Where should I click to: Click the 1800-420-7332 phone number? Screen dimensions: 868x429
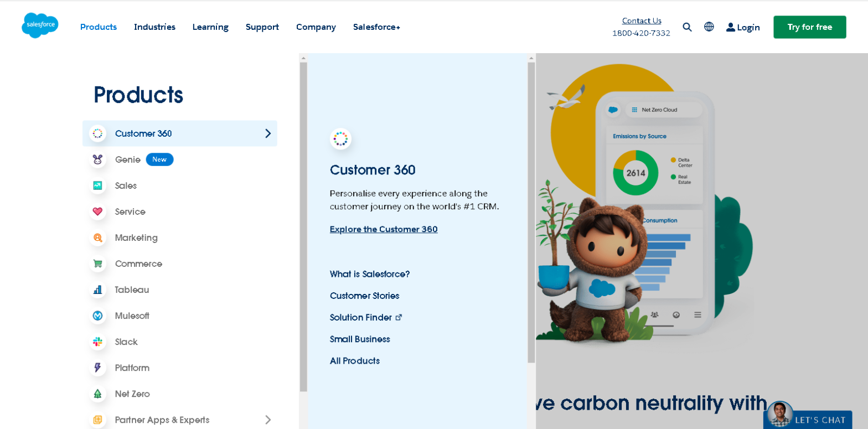pos(641,33)
